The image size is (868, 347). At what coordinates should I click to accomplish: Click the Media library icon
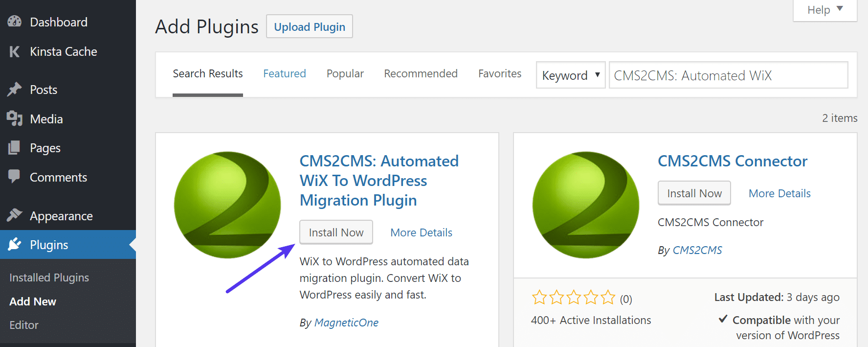click(15, 118)
